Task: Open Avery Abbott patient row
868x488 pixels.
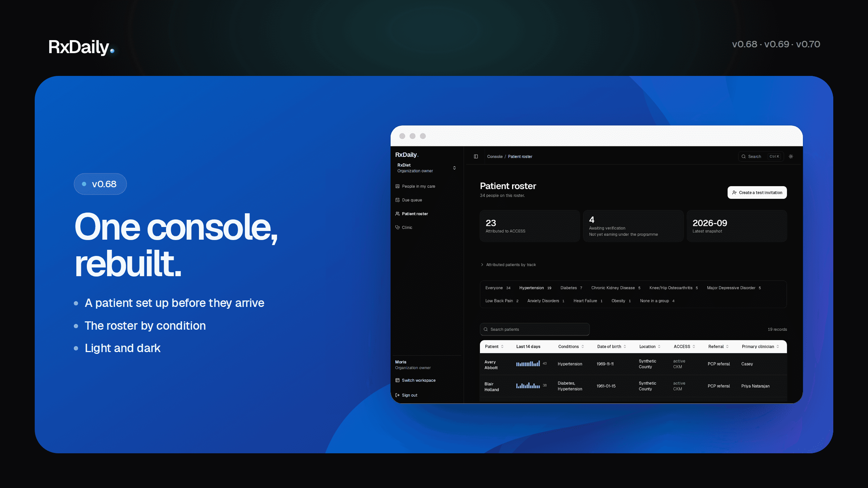Action: pos(633,364)
